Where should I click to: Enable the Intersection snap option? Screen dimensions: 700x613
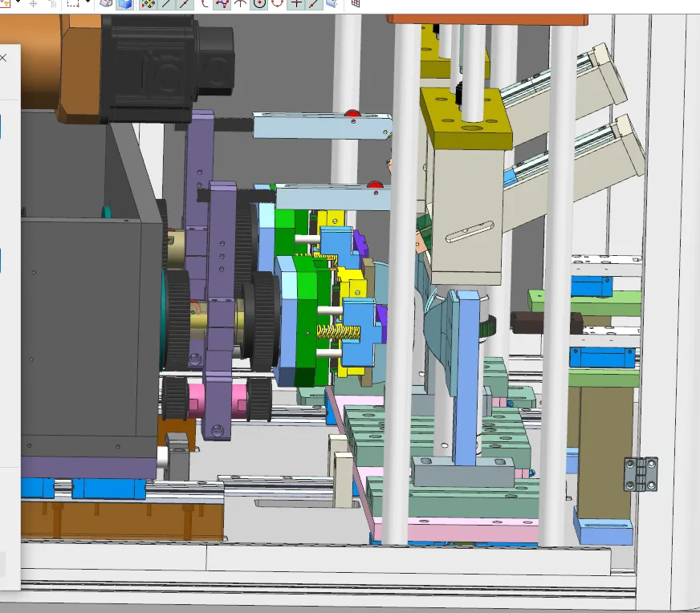pos(241,4)
